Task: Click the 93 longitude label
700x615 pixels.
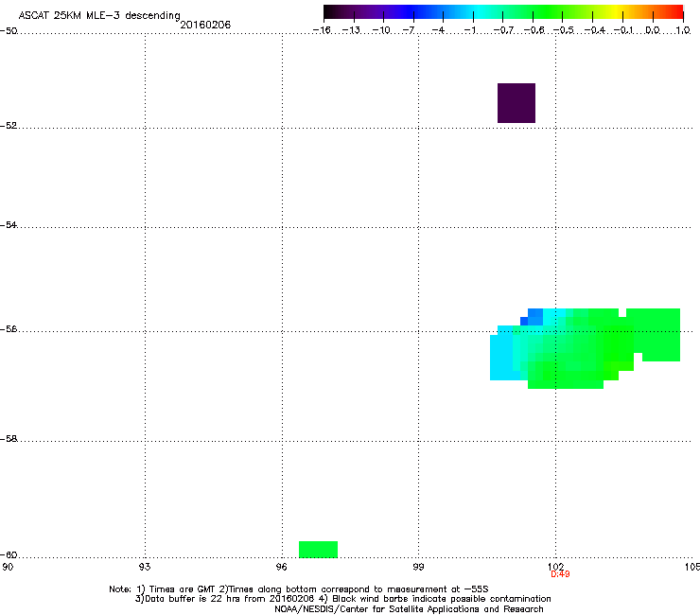Action: (145, 567)
